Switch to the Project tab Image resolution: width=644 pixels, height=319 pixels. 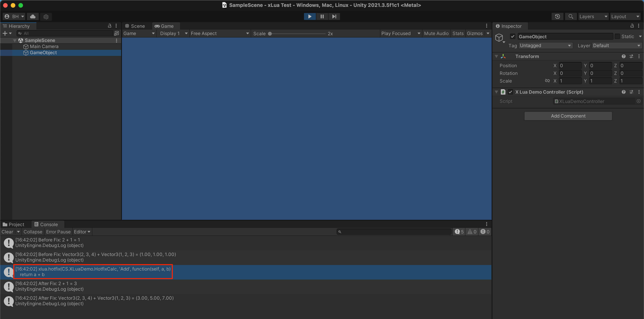tap(14, 224)
